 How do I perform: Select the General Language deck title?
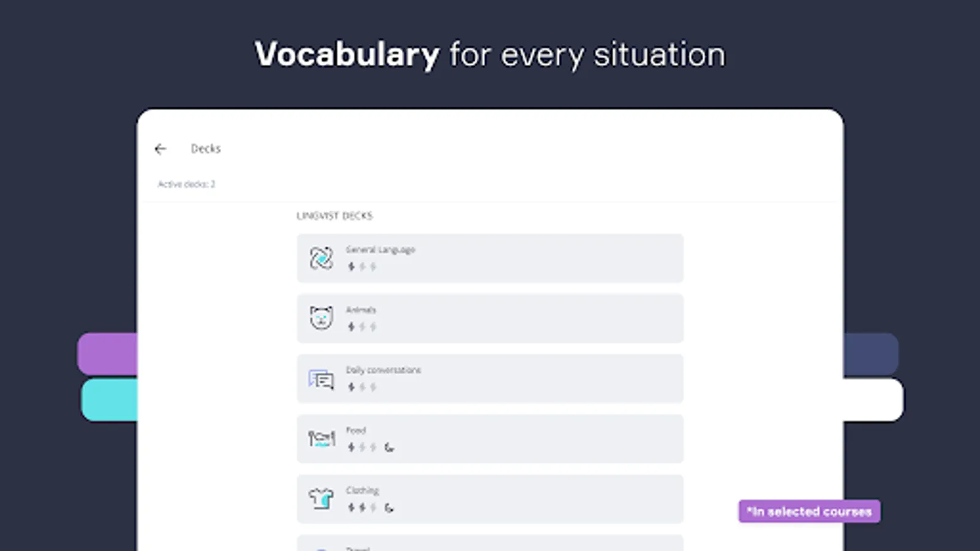click(x=380, y=250)
